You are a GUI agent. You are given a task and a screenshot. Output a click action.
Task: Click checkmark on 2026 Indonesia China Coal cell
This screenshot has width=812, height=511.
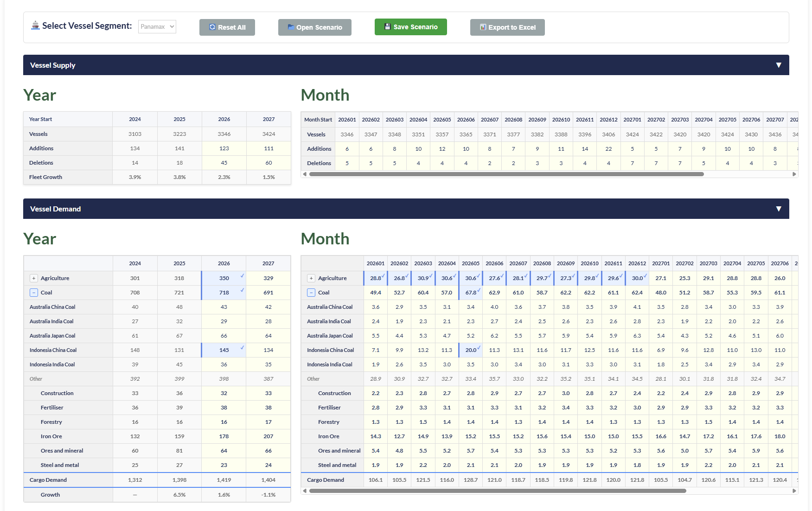[242, 348]
